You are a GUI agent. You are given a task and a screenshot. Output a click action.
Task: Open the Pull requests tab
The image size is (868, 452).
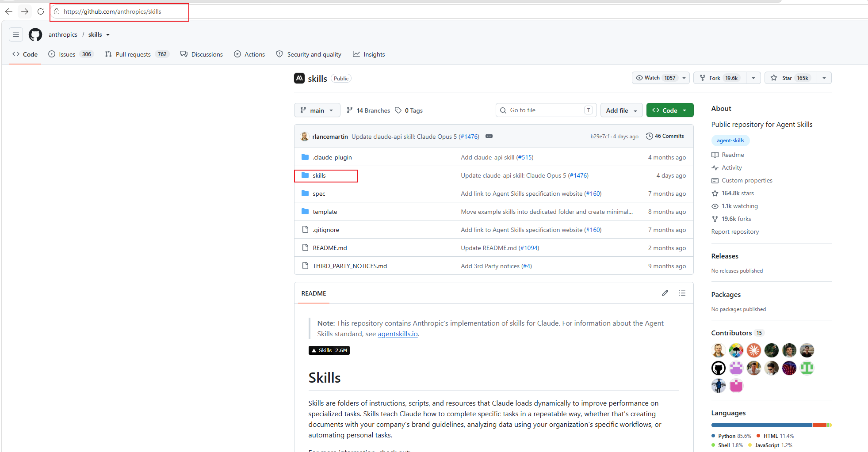click(137, 54)
